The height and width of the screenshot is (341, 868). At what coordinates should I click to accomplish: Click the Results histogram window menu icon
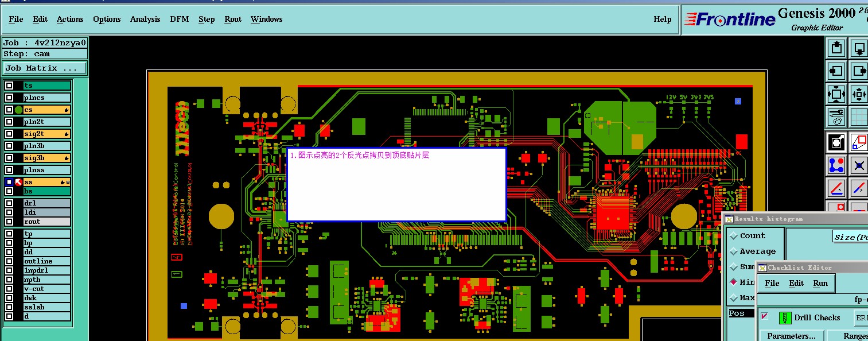click(x=729, y=219)
